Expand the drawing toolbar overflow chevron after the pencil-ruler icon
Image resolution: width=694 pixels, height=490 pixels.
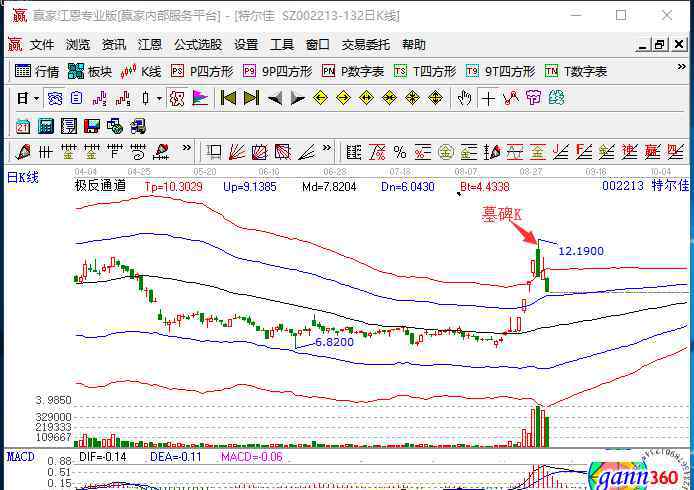(x=187, y=148)
